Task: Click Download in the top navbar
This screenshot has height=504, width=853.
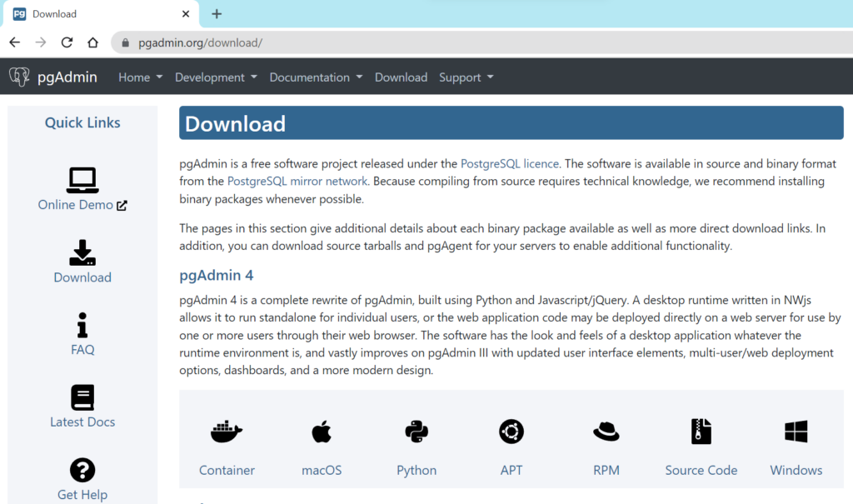Action: pos(401,77)
